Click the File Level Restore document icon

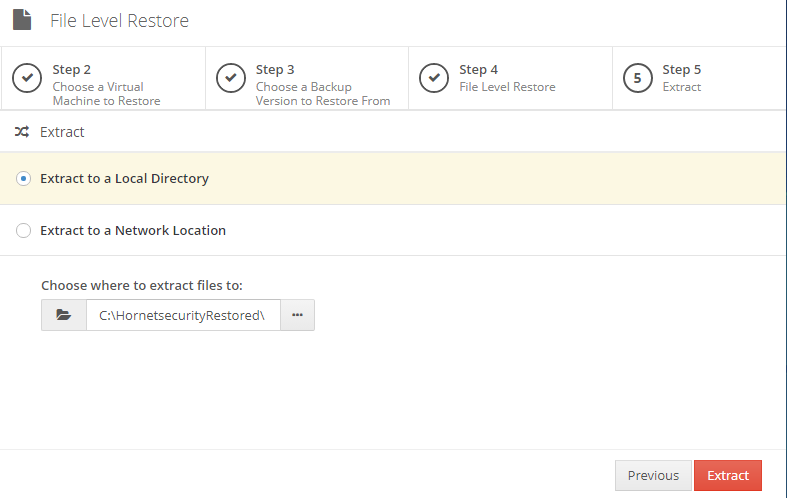point(22,20)
